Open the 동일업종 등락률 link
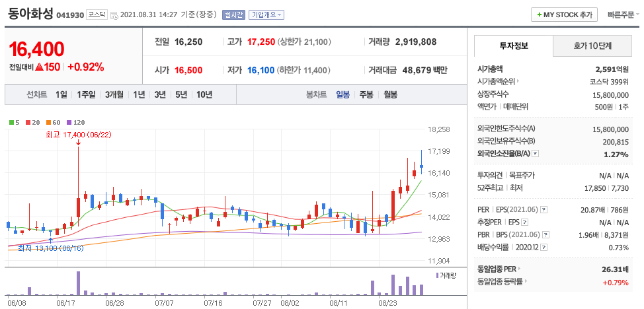The height and width of the screenshot is (309, 644). pyautogui.click(x=500, y=281)
